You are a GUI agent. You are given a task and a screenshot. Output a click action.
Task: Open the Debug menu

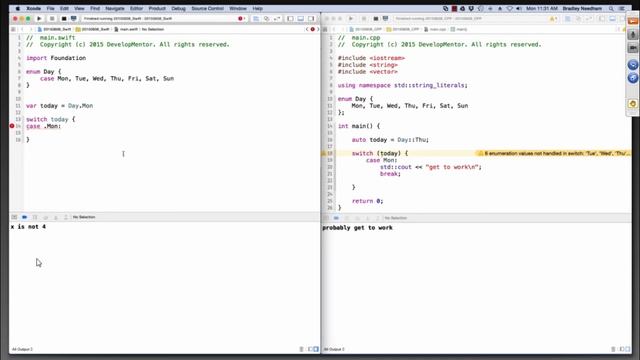point(178,9)
